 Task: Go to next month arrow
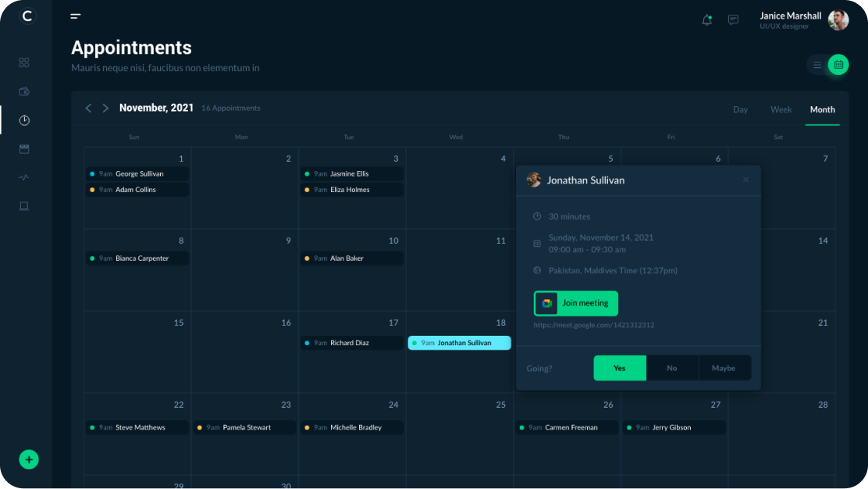[x=105, y=108]
